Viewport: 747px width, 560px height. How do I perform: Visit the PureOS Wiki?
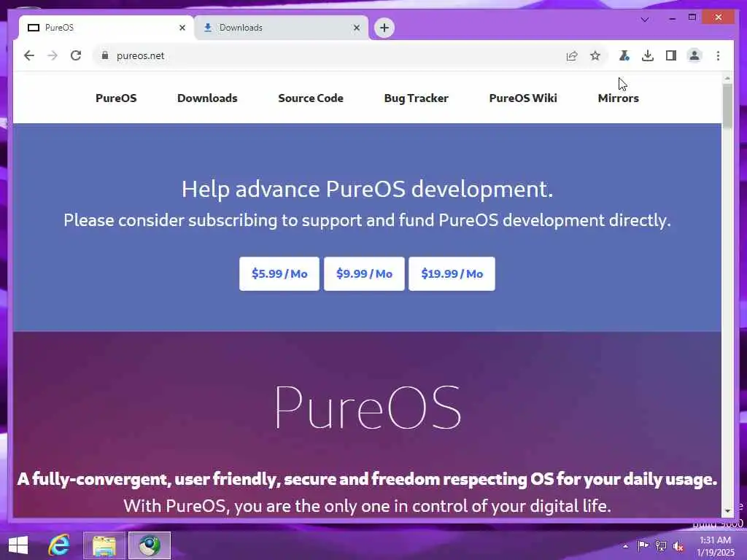coord(523,98)
